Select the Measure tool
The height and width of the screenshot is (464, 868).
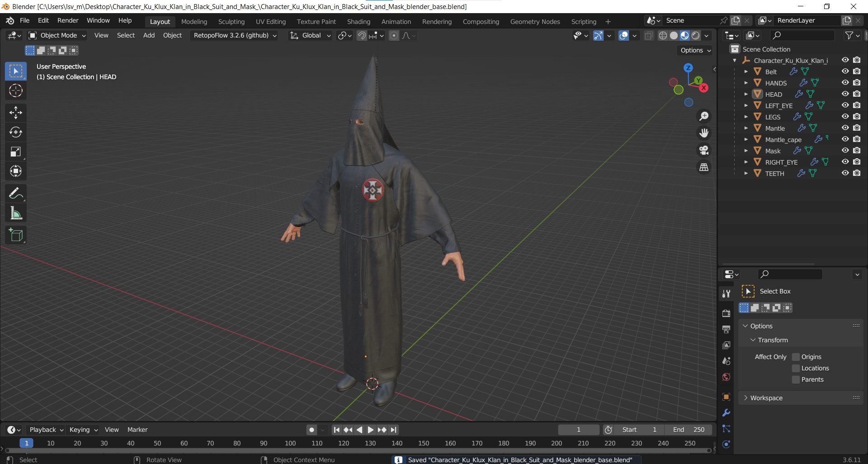coord(16,213)
